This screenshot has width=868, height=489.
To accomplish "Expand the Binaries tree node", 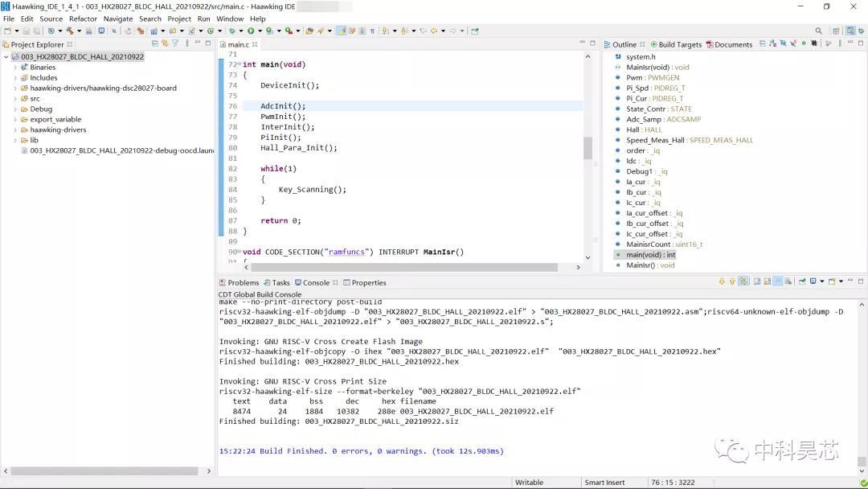I will 15,67.
